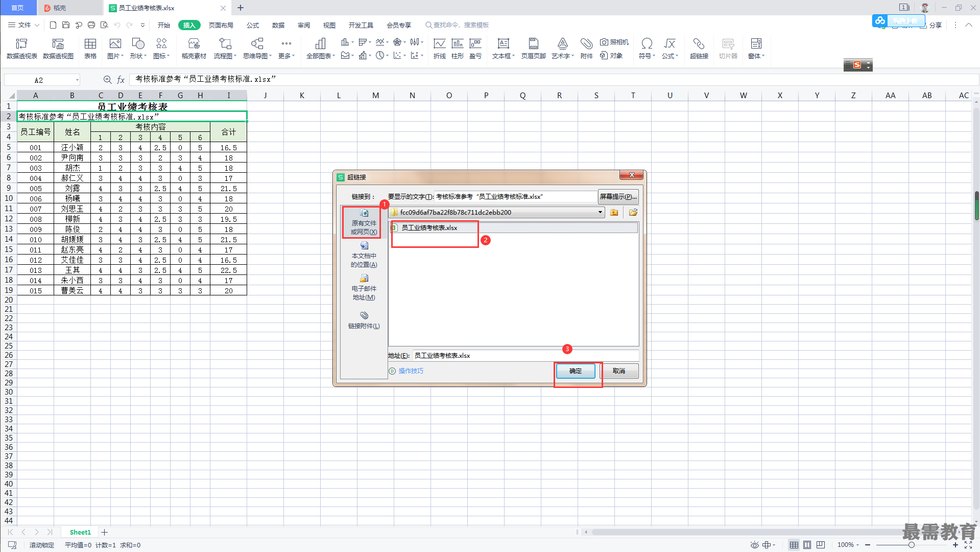Create a new document from quick toolbar
980x552 pixels.
click(x=53, y=25)
